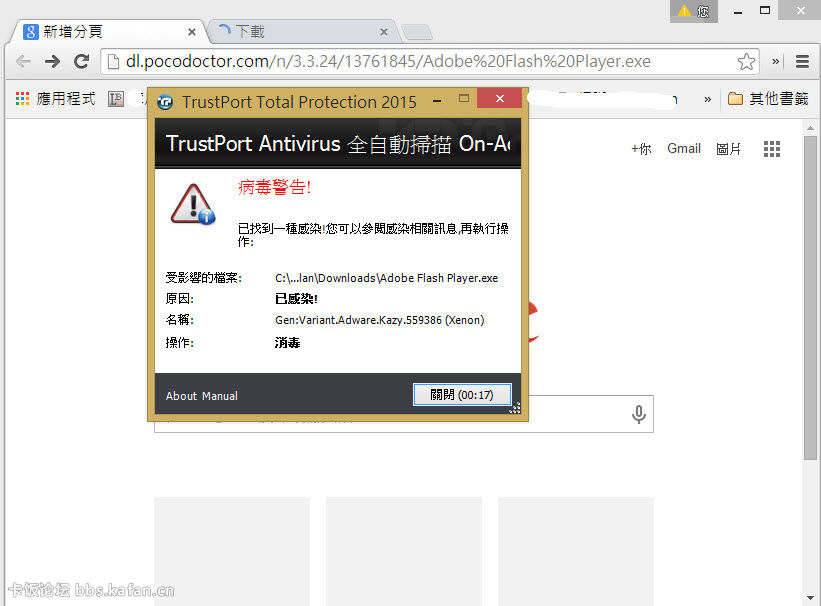Click the Chrome forward arrow
The image size is (821, 606).
pyautogui.click(x=52, y=61)
